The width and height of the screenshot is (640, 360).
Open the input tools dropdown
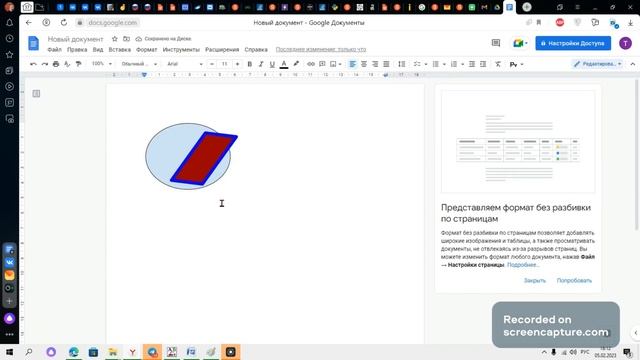tap(516, 64)
